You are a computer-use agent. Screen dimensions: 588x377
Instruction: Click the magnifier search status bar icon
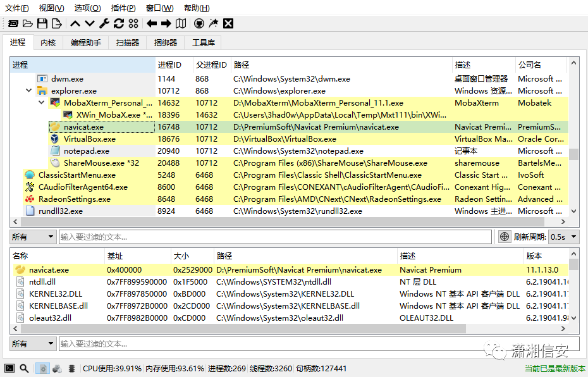point(24,368)
